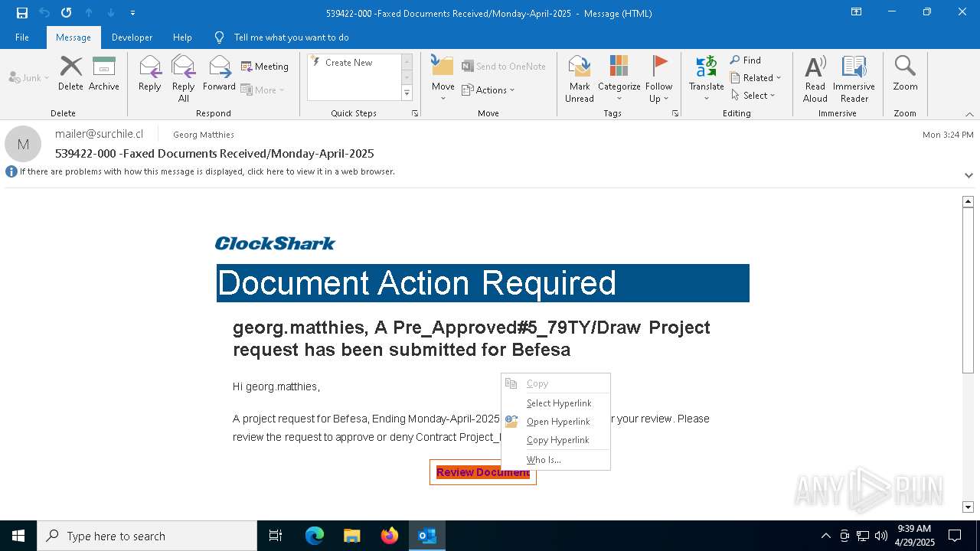
Task: Click the Review Document link
Action: (x=483, y=472)
